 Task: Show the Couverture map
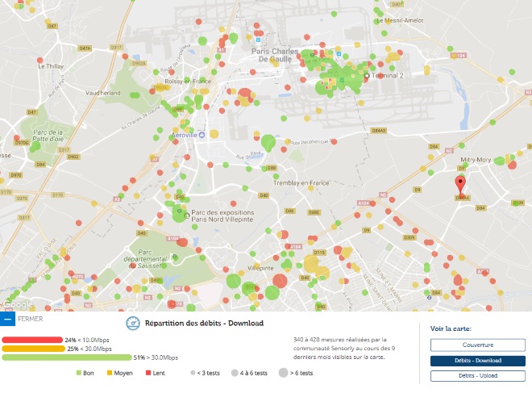click(477, 345)
